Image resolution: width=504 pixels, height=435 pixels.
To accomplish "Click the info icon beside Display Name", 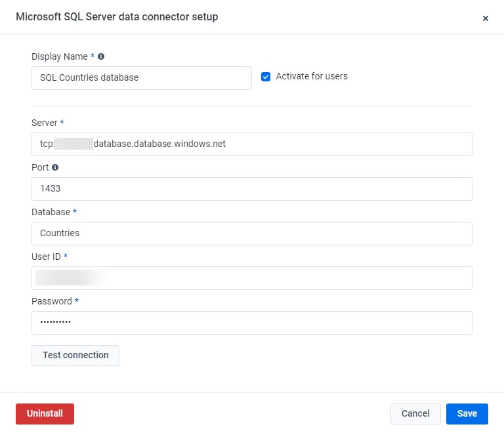I will [101, 57].
